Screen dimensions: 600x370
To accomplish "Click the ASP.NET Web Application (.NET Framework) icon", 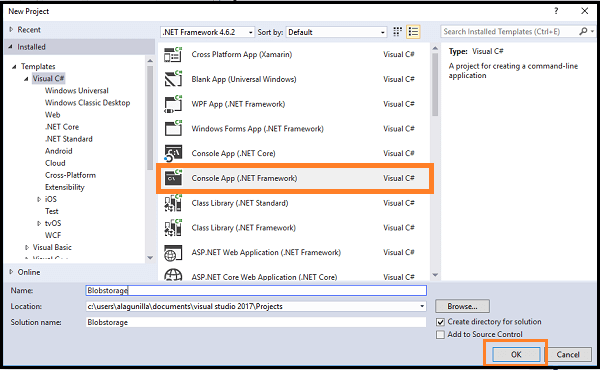I will 173,253.
